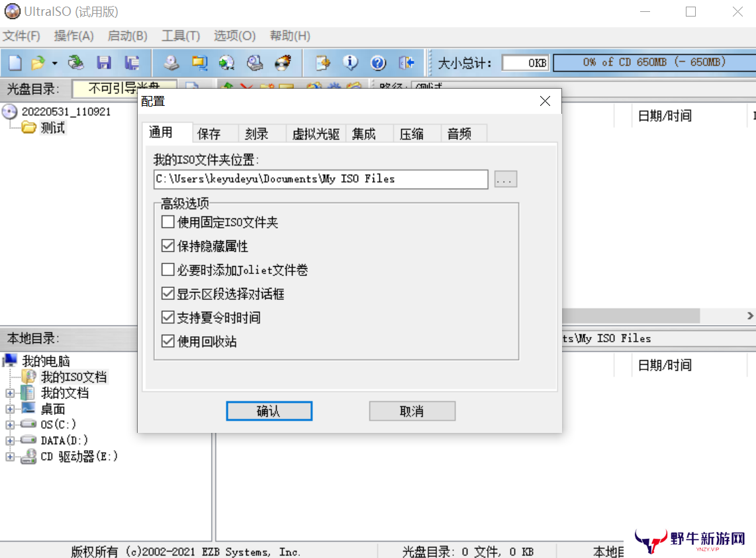Click the 桌面 desktop icon
Image resolution: width=756 pixels, height=558 pixels.
[28, 408]
